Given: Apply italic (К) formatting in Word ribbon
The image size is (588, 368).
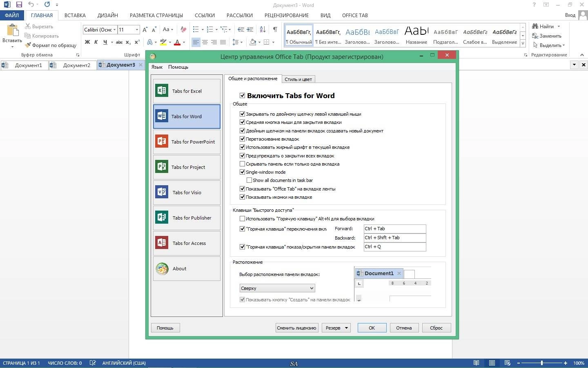Looking at the screenshot, I should pyautogui.click(x=96, y=42).
